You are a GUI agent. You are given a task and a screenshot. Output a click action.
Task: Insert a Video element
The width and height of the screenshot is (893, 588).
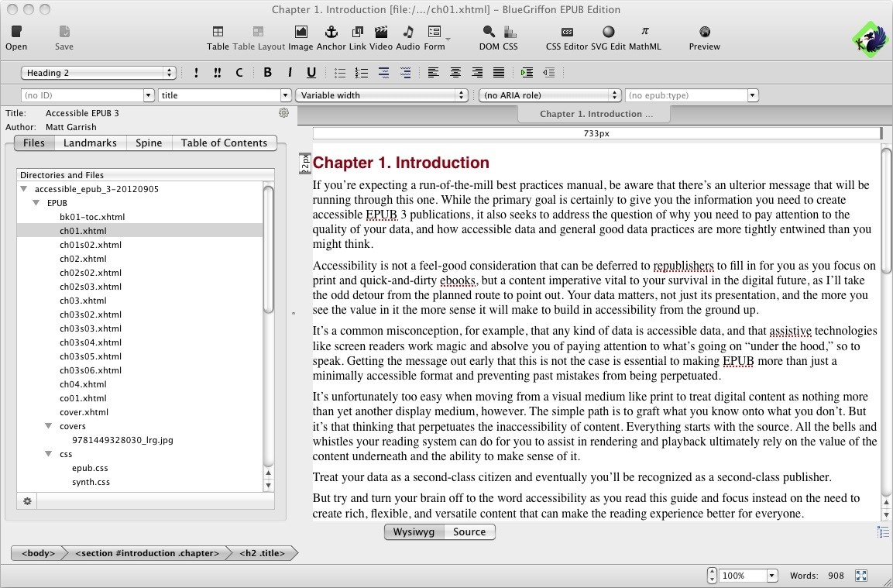pos(380,38)
